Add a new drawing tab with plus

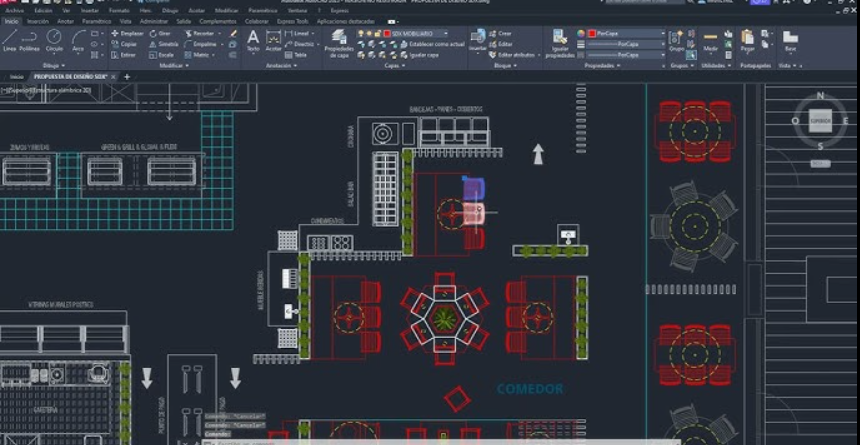coord(127,76)
